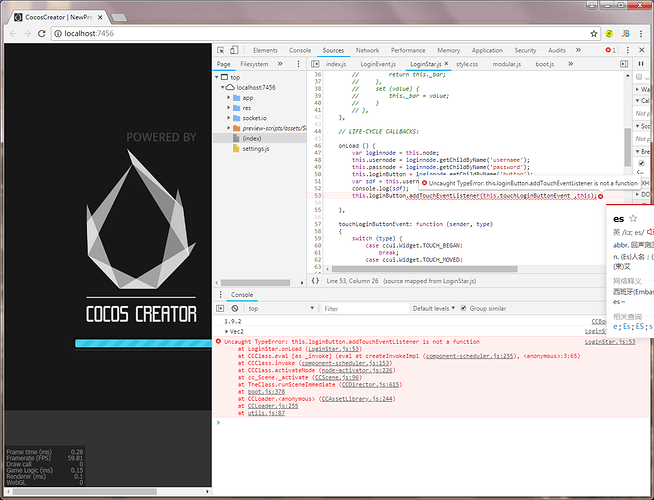
Task: Open the index.js file tab
Action: point(336,64)
